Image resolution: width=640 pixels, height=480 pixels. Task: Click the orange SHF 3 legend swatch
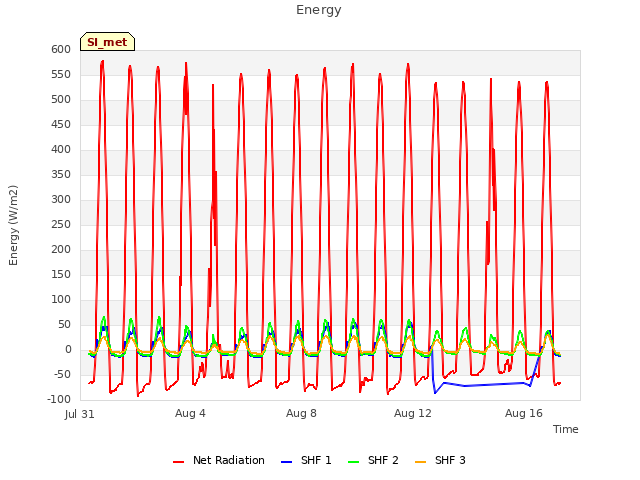(x=421, y=462)
